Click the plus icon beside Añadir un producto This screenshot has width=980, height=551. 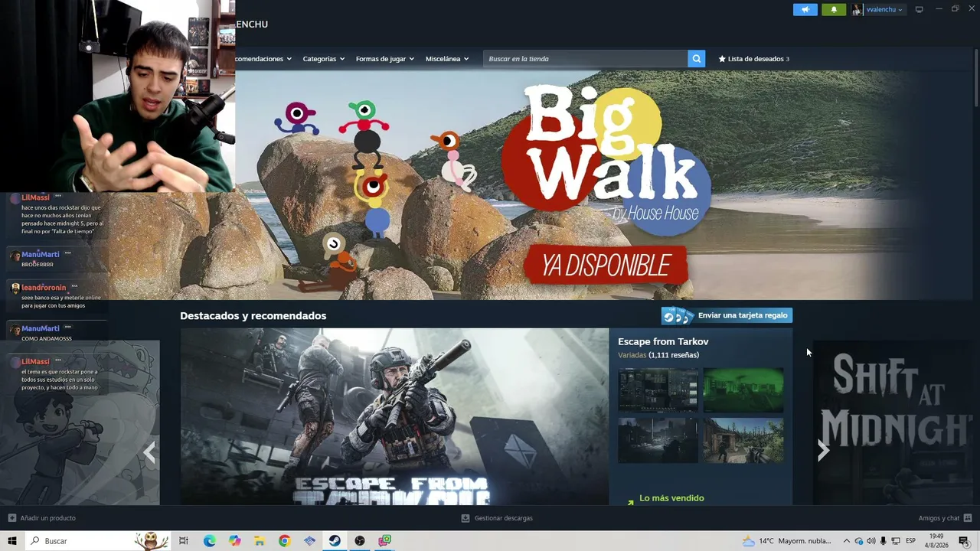coord(11,518)
